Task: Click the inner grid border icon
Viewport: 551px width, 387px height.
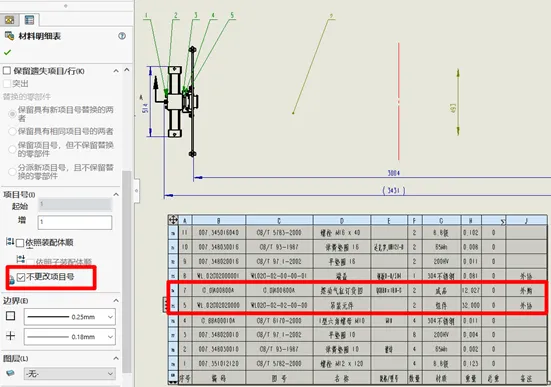Action: pyautogui.click(x=11, y=336)
